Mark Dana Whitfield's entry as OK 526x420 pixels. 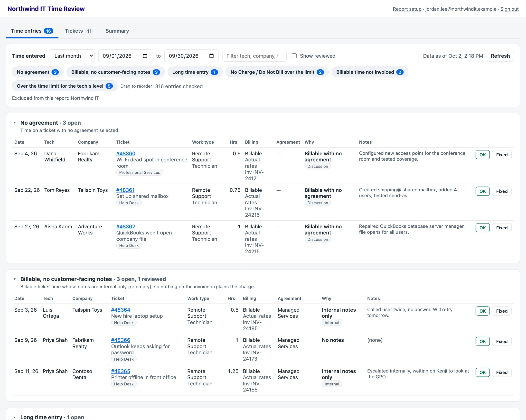tap(482, 155)
